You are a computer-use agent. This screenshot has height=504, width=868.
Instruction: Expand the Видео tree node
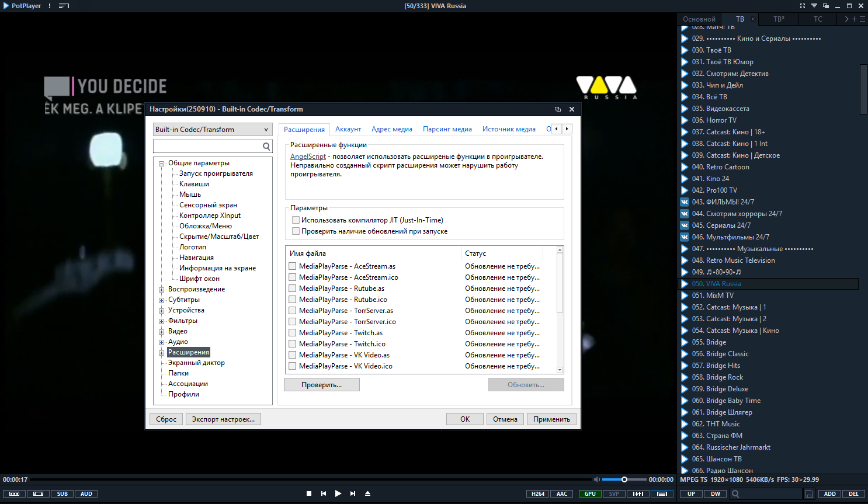(162, 332)
